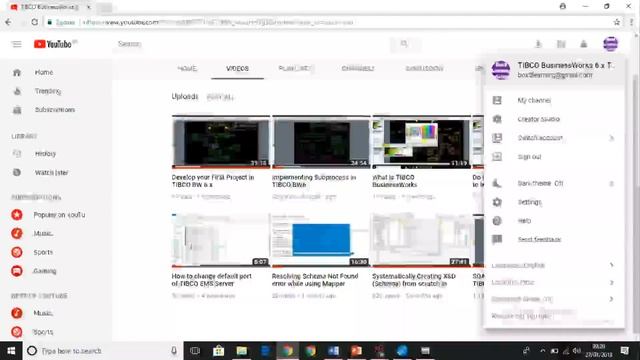Bookmark page with the star icon

pos(617,22)
